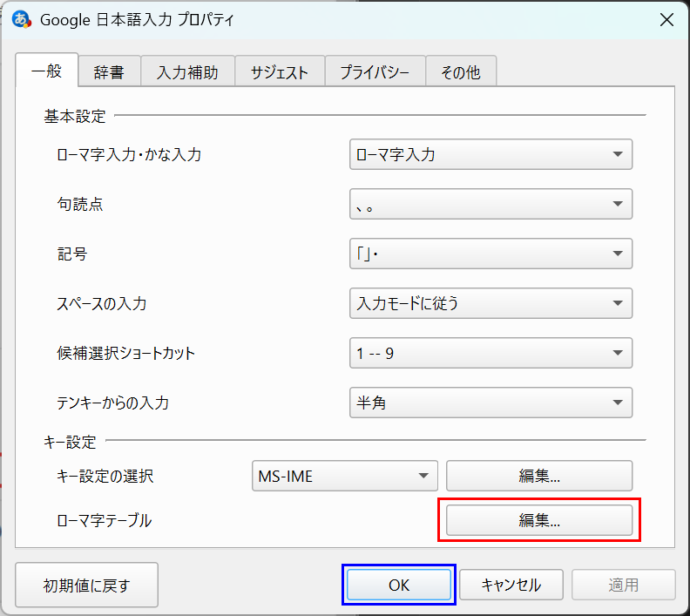Go to the サジェスト tab

coord(279,72)
